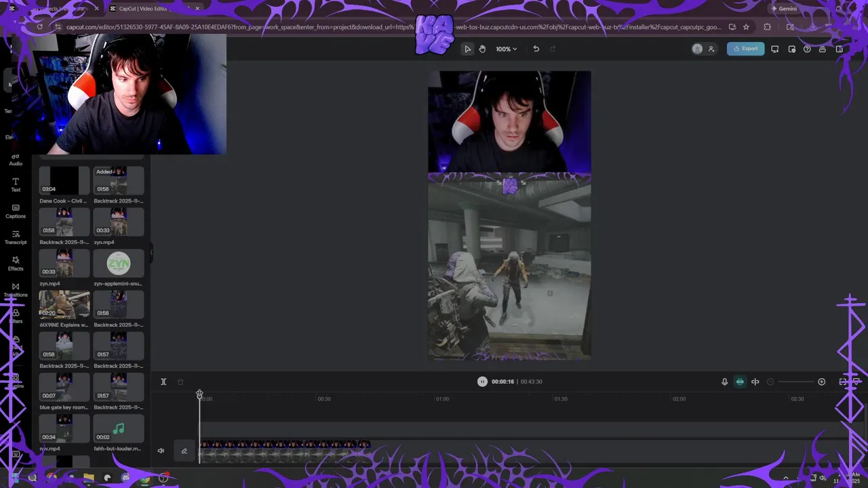Select the Dane Cook 03:04 media thumbnail

pos(64,181)
